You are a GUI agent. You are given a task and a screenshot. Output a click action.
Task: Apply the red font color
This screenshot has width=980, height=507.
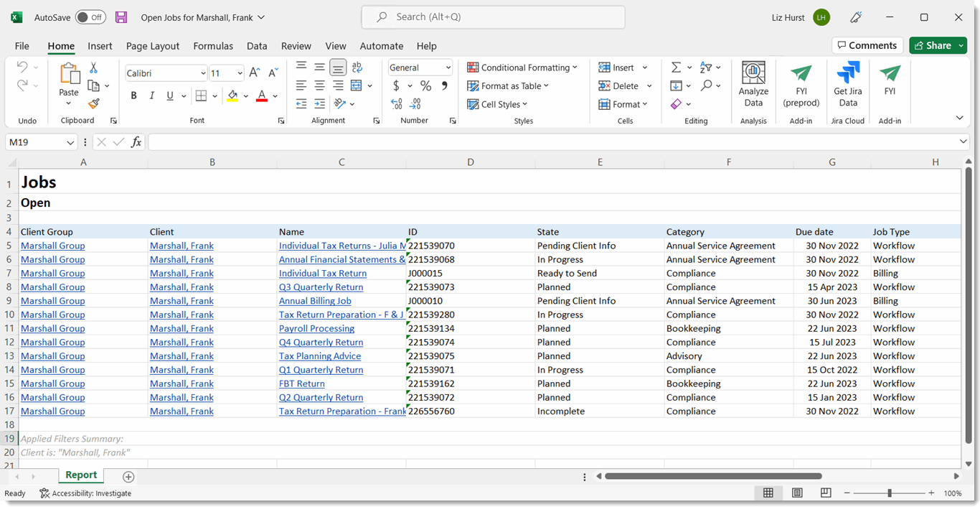tap(262, 96)
